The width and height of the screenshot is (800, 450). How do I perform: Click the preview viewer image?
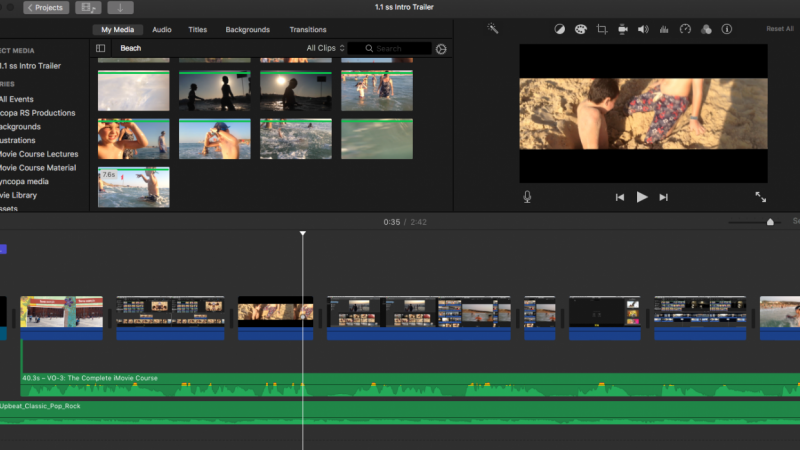point(643,113)
